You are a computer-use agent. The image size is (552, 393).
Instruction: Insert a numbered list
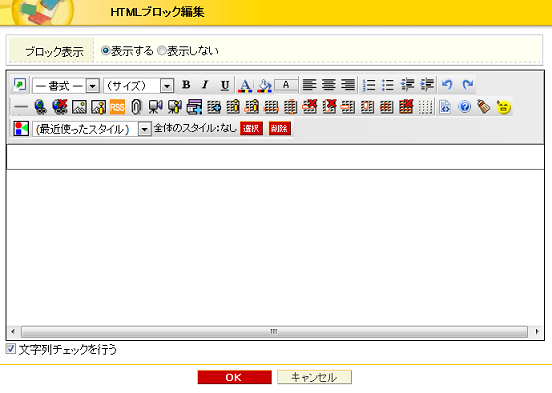pos(369,85)
